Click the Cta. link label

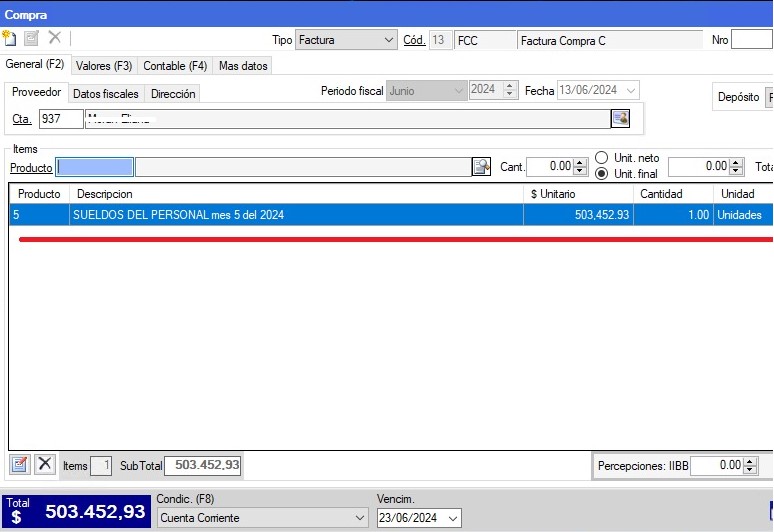21,120
